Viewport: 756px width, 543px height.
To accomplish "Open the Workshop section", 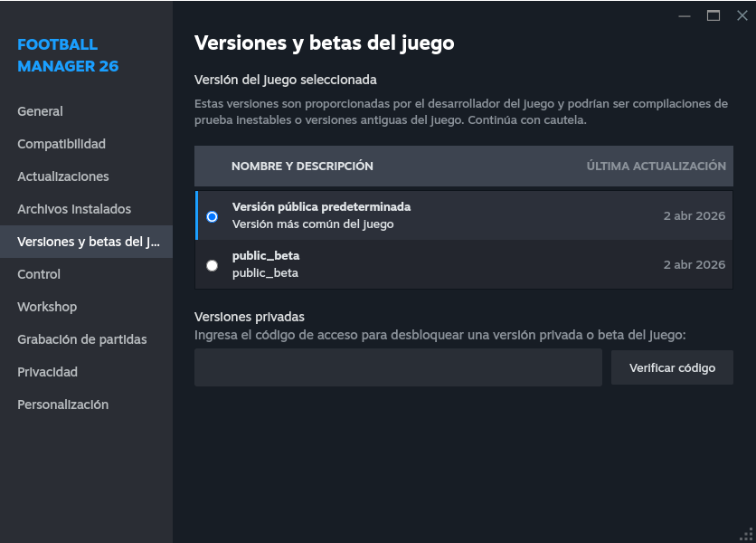I will [47, 307].
